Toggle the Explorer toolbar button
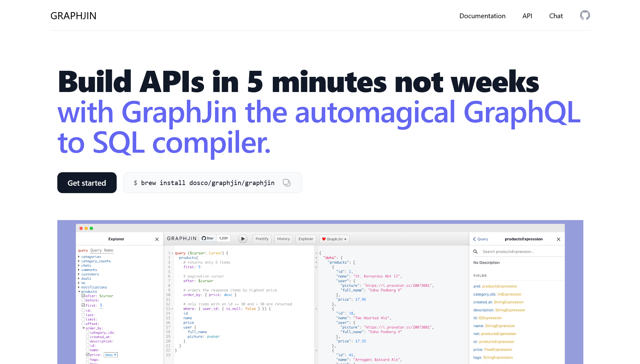 click(306, 239)
